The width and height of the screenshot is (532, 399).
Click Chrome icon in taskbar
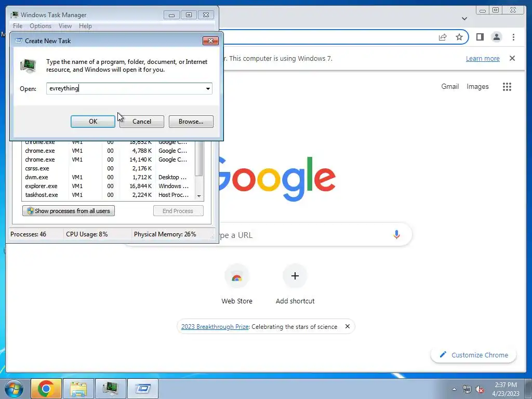click(x=46, y=389)
